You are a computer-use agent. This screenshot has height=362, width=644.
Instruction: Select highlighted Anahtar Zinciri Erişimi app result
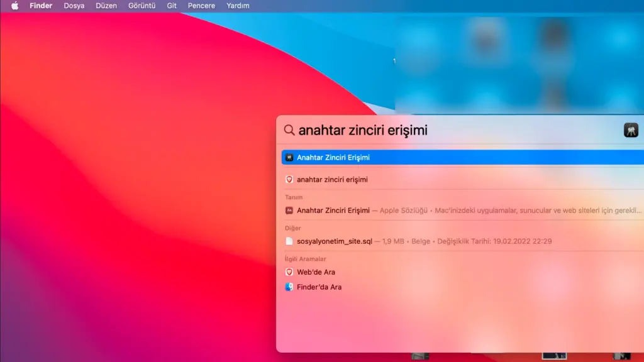click(463, 158)
